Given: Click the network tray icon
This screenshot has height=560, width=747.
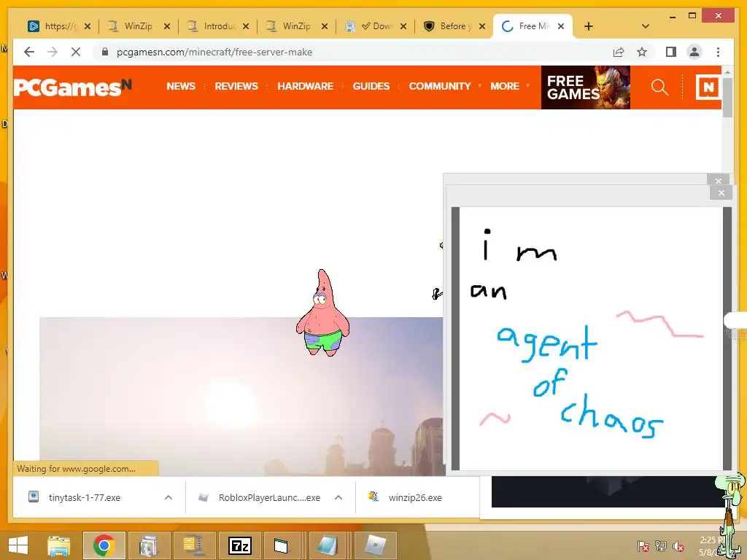Looking at the screenshot, I should pyautogui.click(x=660, y=546).
